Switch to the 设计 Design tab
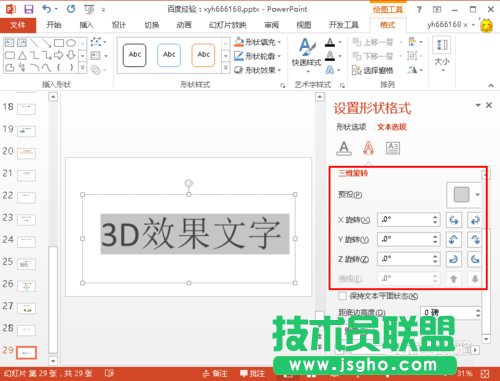 (x=119, y=25)
